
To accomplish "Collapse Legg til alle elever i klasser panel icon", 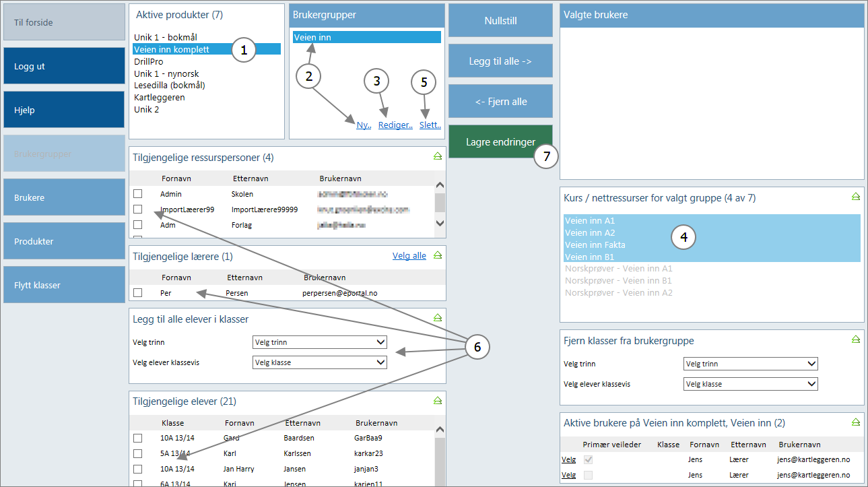I will click(x=437, y=317).
